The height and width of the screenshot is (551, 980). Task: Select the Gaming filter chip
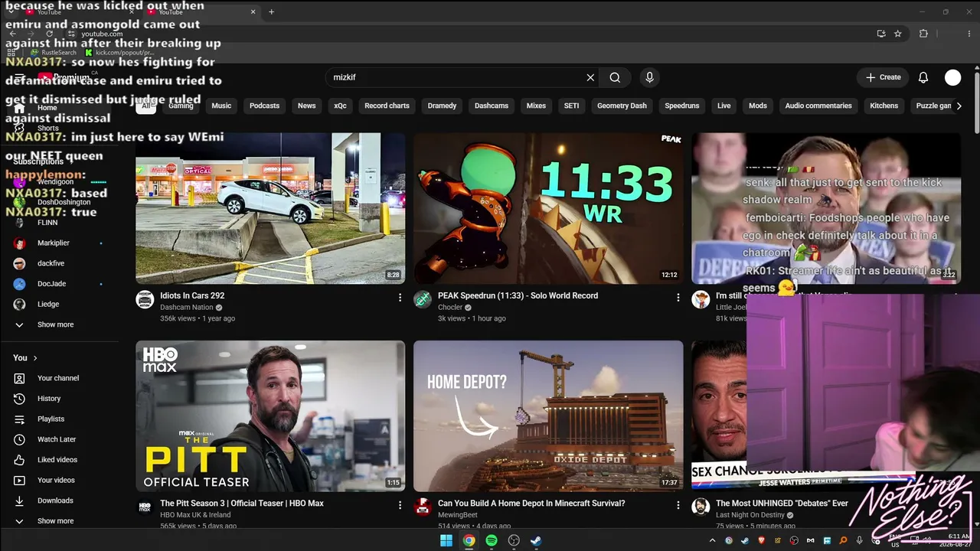pyautogui.click(x=181, y=106)
